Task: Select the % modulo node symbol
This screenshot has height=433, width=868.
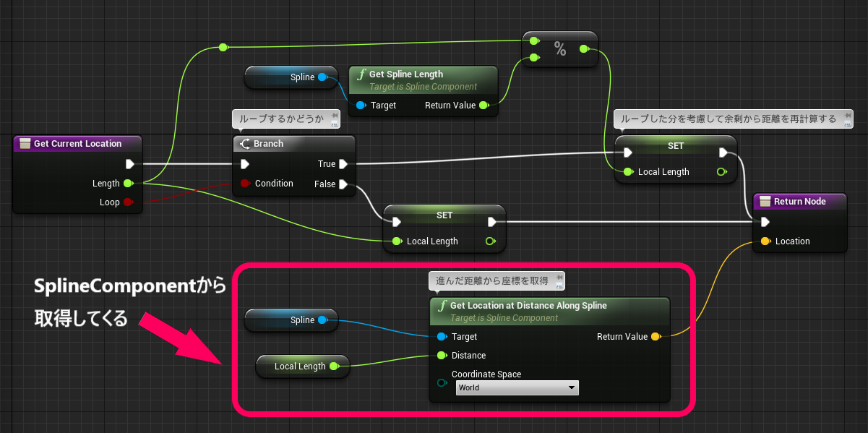Action: pos(560,49)
